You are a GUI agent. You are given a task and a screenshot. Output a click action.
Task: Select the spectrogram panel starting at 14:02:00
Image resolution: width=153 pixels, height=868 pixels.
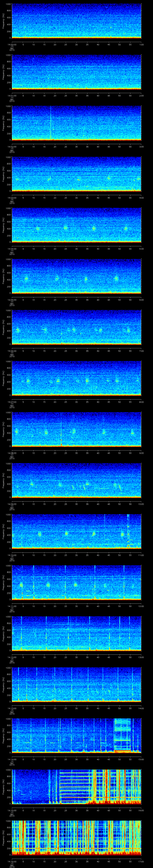pos(77,123)
